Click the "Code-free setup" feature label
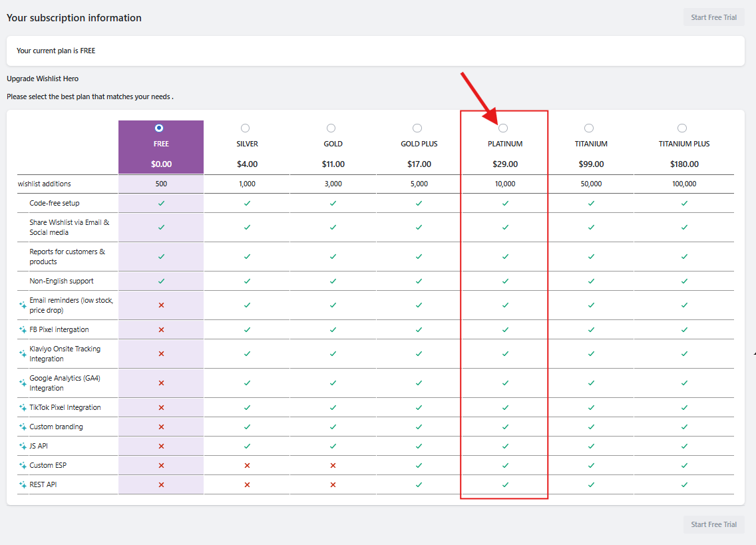The width and height of the screenshot is (756, 545). 55,203
